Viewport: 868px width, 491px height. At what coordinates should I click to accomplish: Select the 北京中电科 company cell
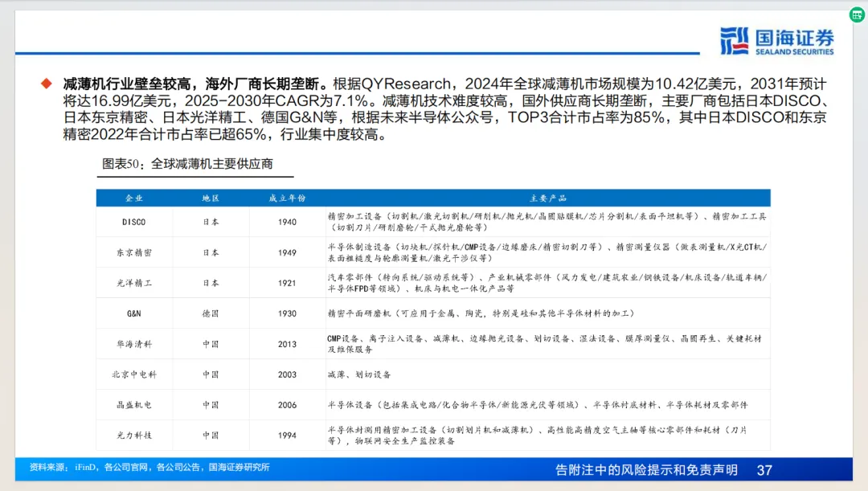coord(134,374)
